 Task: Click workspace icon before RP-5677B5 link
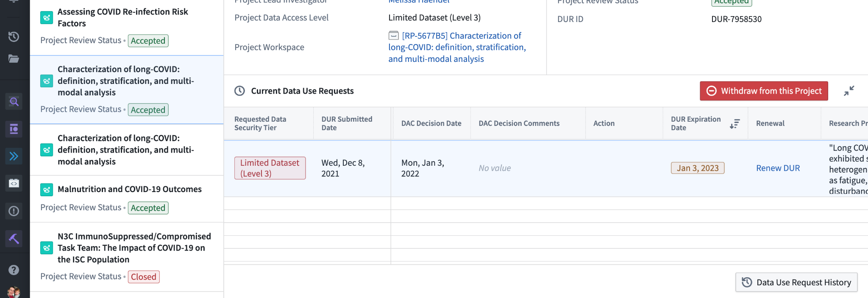click(x=394, y=36)
